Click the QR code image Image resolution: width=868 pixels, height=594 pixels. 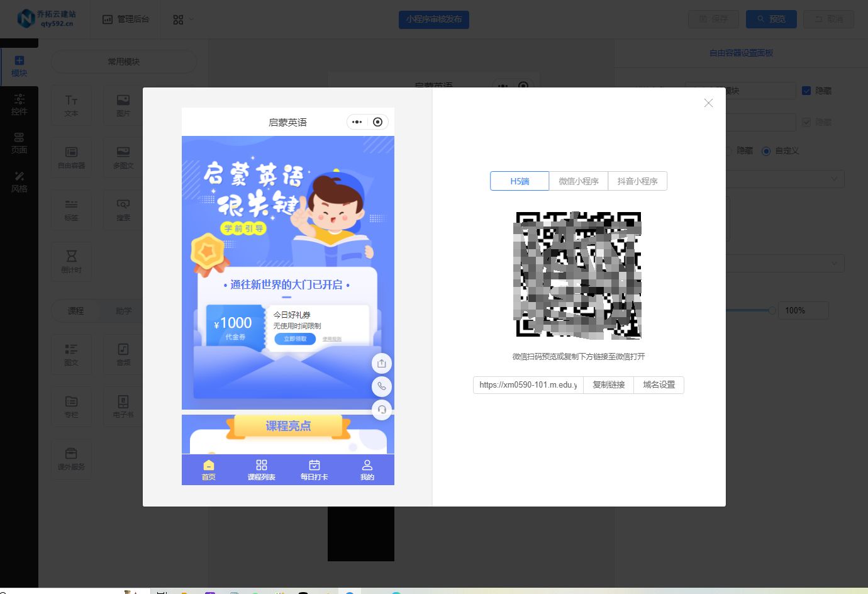(577, 276)
